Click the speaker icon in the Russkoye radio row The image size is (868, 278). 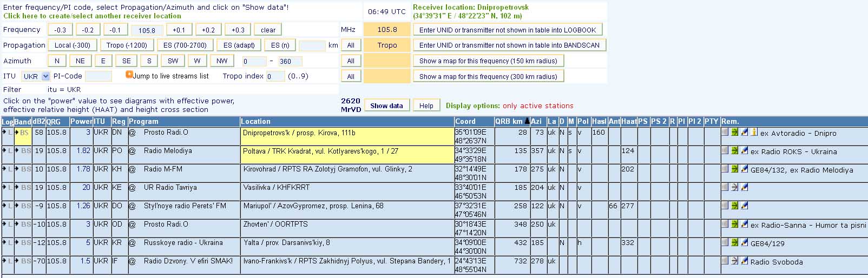pos(725,242)
